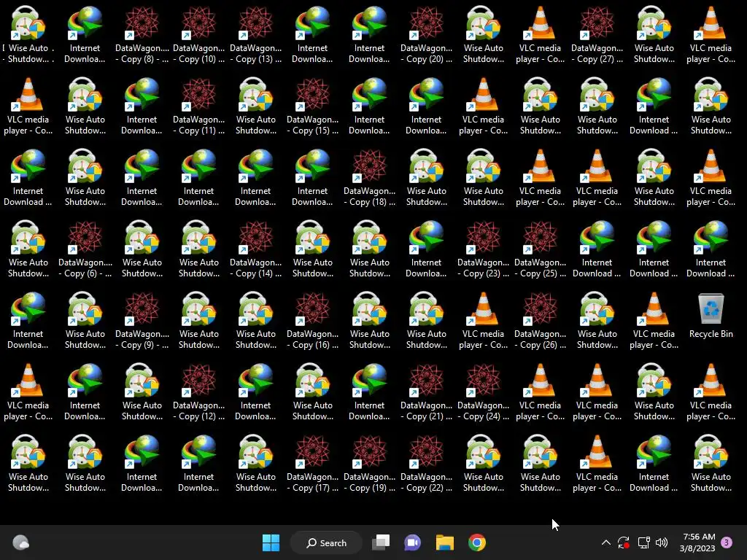Image resolution: width=747 pixels, height=560 pixels.
Task: Select the DataWagon Copy (21) shortcut
Action: pyautogui.click(x=426, y=392)
